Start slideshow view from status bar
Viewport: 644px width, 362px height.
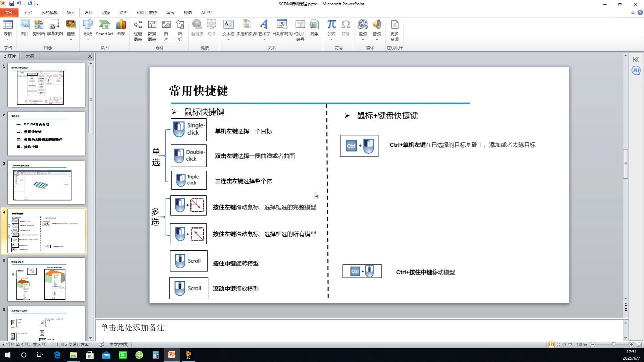(570, 345)
